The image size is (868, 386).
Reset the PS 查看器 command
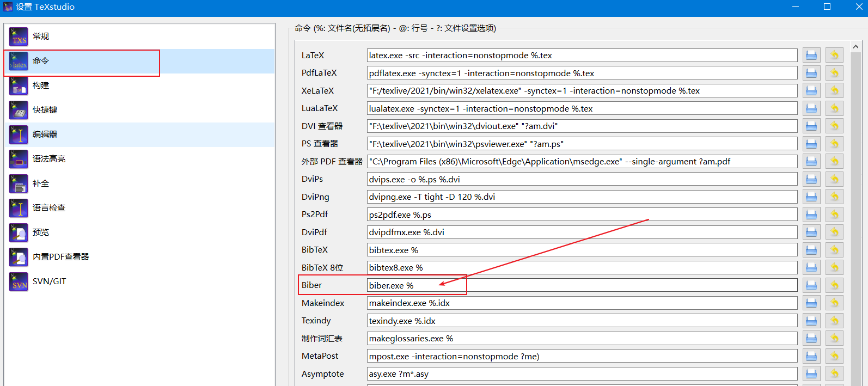(x=834, y=144)
